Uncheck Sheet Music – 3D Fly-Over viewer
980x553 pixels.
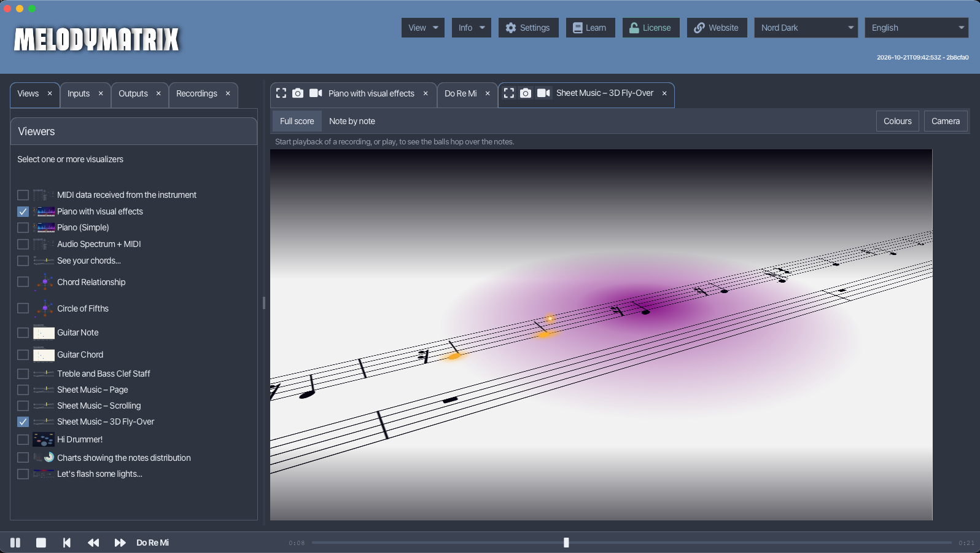(x=23, y=422)
